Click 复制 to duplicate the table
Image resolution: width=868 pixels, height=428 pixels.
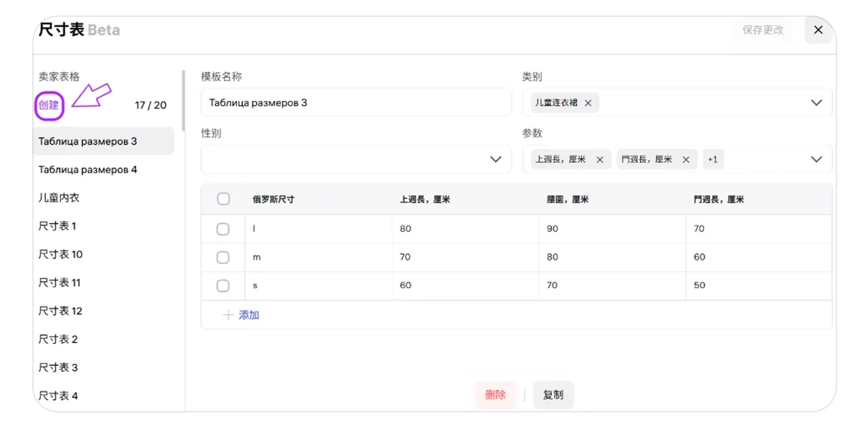553,395
